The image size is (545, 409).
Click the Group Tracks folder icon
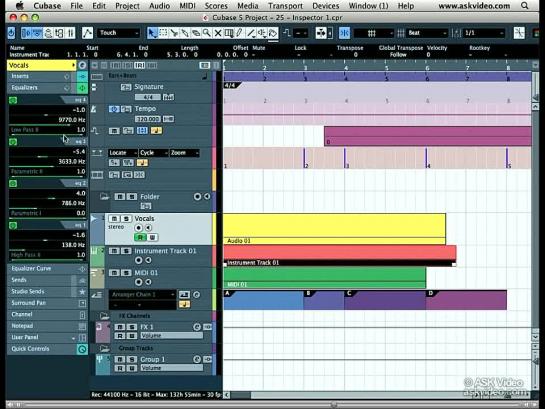[x=104, y=348]
